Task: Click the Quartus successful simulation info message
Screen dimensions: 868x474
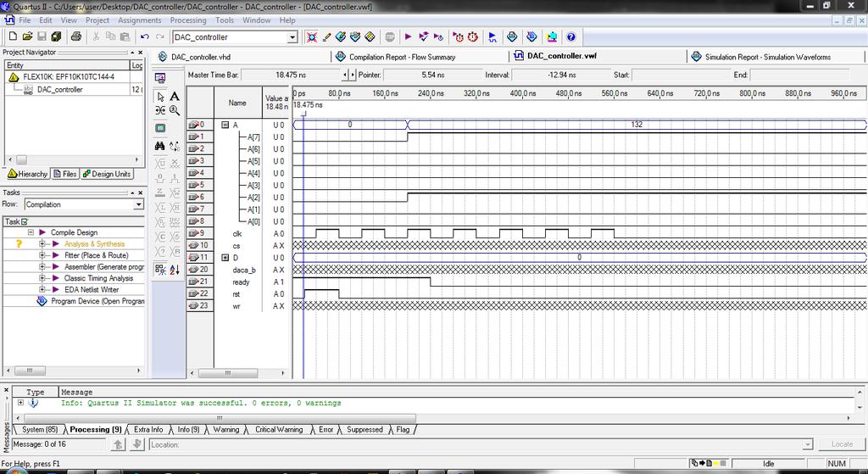Action: [201, 403]
